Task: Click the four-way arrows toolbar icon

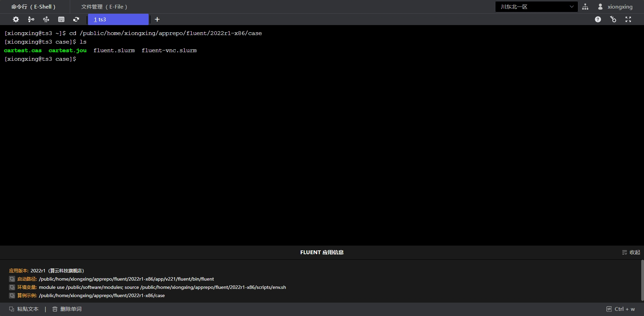Action: 46,20
